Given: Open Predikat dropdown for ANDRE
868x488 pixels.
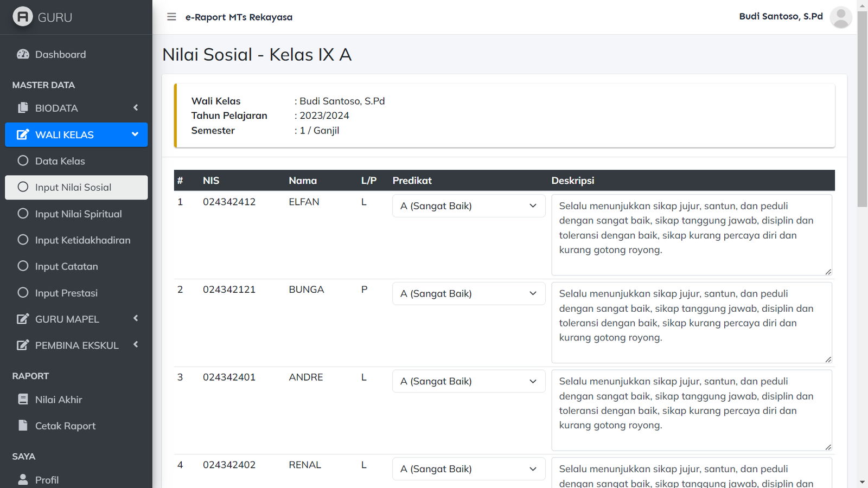Looking at the screenshot, I should coord(468,382).
